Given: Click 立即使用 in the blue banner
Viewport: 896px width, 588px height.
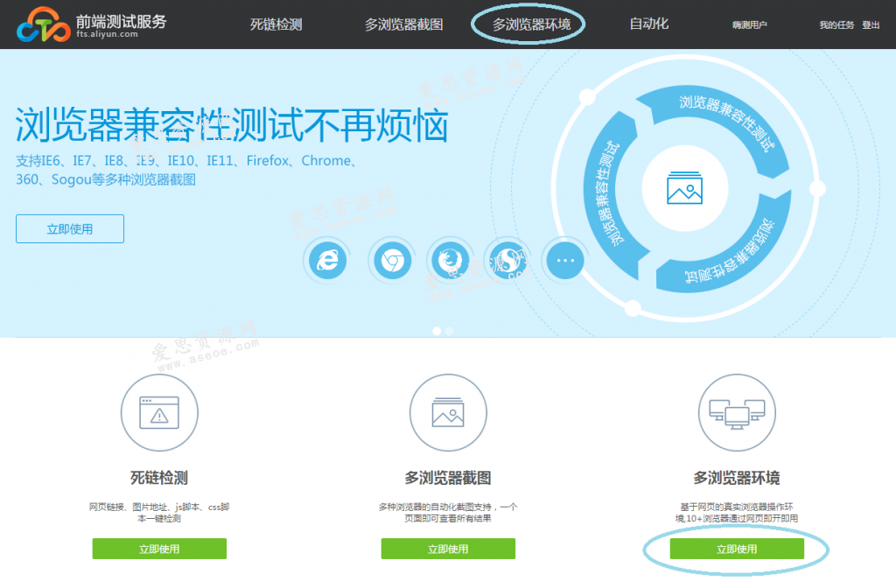Looking at the screenshot, I should pos(69,228).
